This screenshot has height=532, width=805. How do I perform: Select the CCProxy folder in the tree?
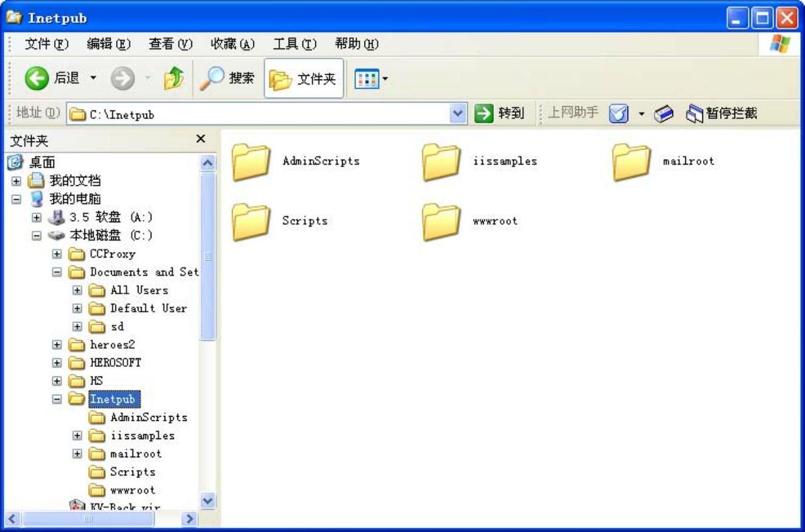coord(112,254)
